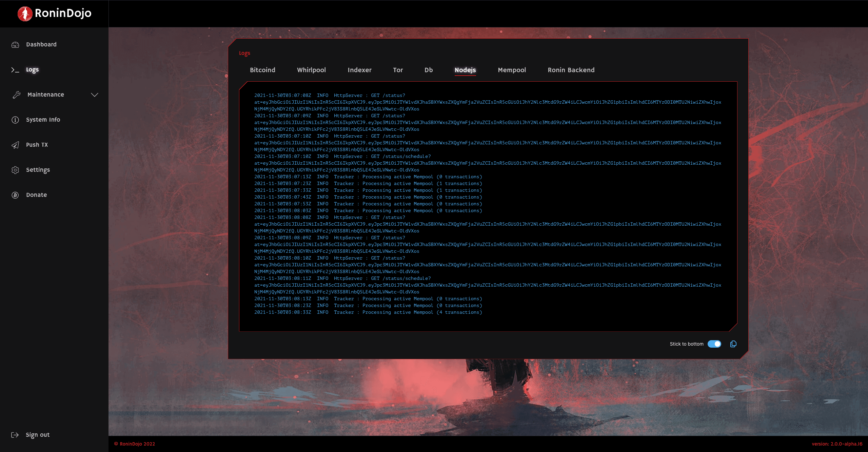868x452 pixels.
Task: Click log line timestamped 2021-11-30T03:08:33Z
Action: [368, 312]
